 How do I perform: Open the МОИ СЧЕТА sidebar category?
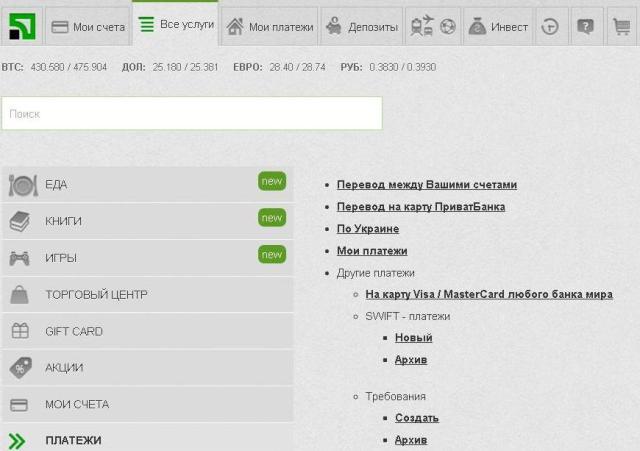pyautogui.click(x=148, y=404)
